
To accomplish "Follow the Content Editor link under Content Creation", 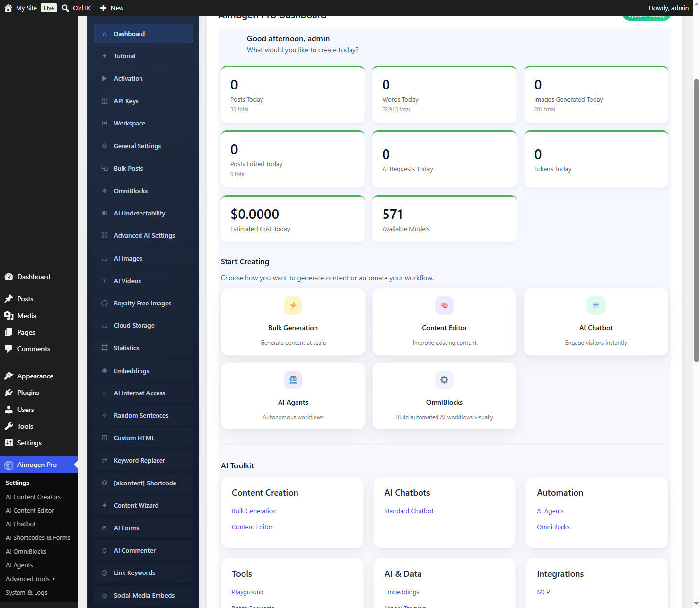I will point(252,527).
